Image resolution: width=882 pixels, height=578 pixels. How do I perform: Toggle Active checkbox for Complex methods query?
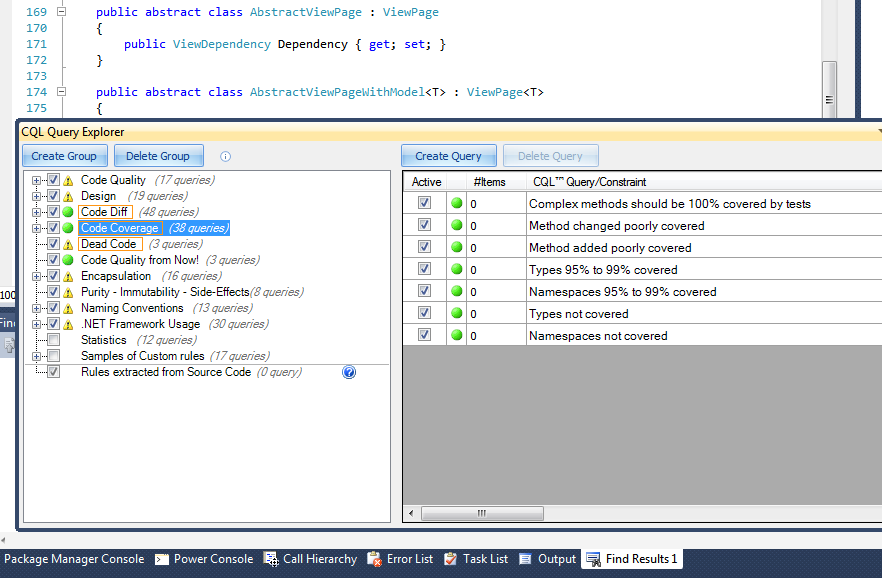pos(425,203)
